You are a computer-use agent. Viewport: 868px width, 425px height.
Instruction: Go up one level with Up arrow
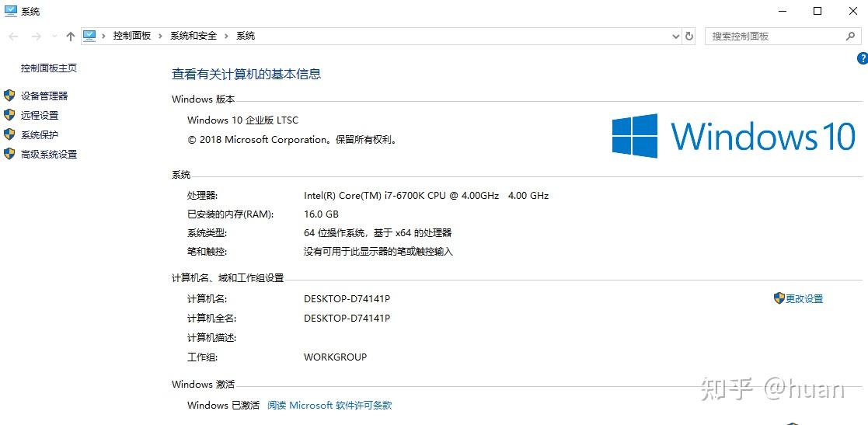click(70, 36)
